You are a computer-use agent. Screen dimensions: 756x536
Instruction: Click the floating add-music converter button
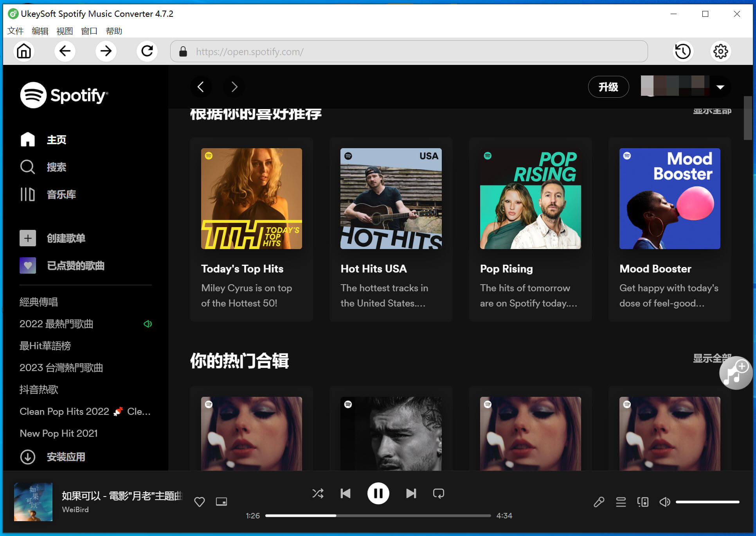point(736,373)
